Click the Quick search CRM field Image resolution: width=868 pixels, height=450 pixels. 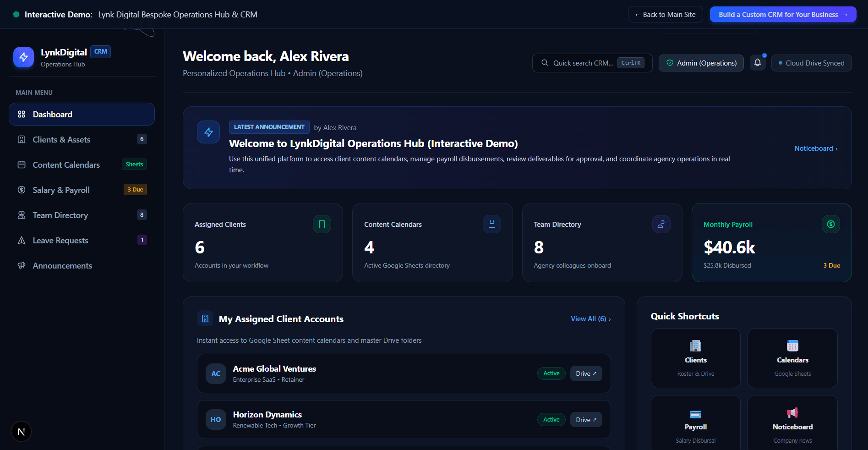click(x=592, y=63)
